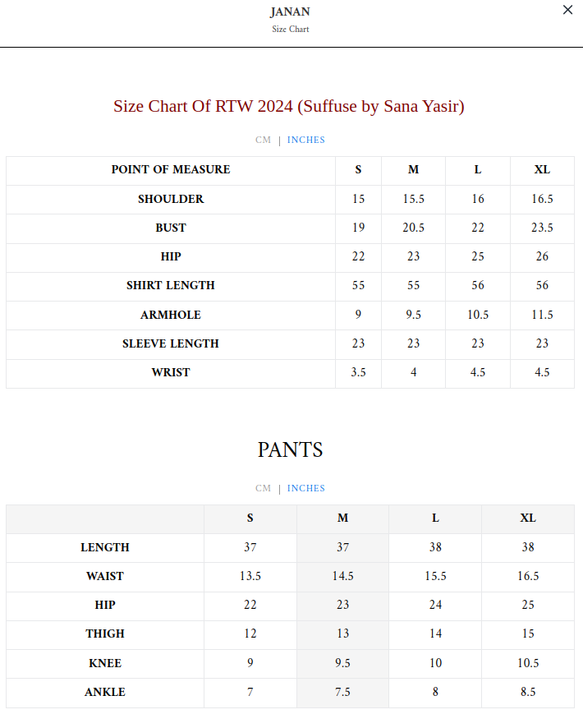Image resolution: width=583 pixels, height=728 pixels.
Task: Click the PANTS section heading
Action: pos(290,449)
